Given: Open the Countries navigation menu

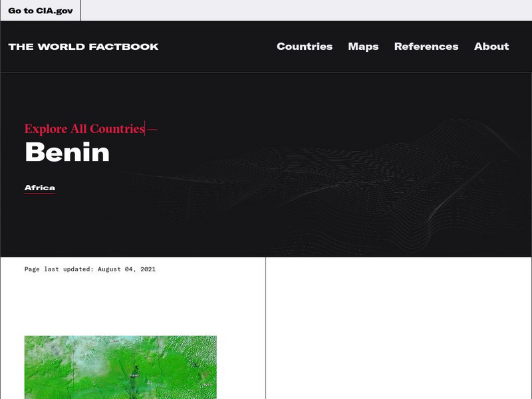Looking at the screenshot, I should (305, 47).
